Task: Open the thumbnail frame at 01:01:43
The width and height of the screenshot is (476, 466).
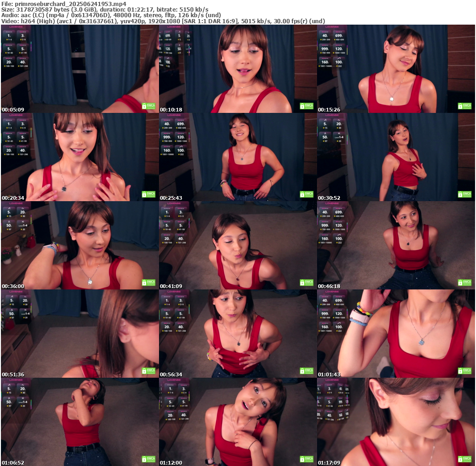Action: [x=396, y=334]
